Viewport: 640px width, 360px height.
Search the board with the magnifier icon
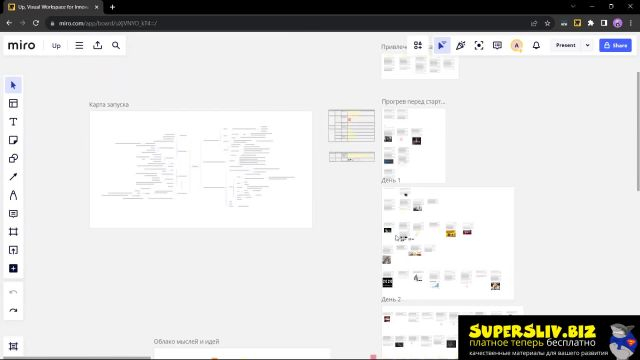(116, 45)
